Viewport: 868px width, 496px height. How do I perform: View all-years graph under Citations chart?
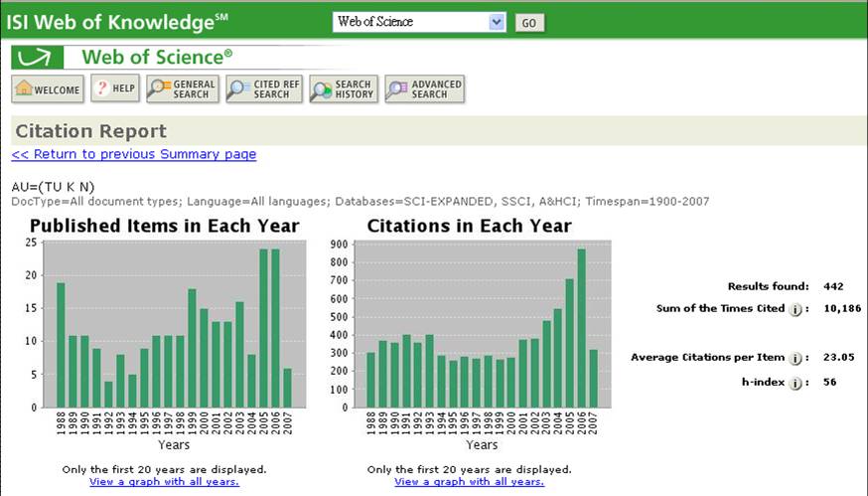click(x=470, y=482)
